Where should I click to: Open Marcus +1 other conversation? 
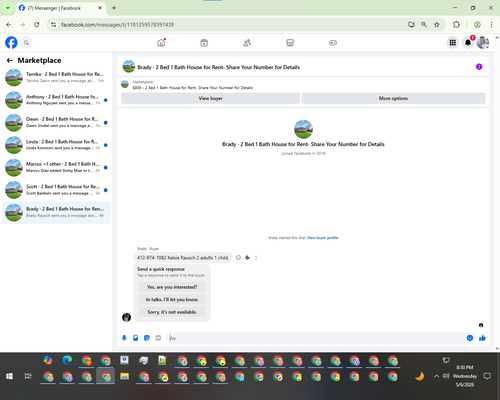point(56,167)
